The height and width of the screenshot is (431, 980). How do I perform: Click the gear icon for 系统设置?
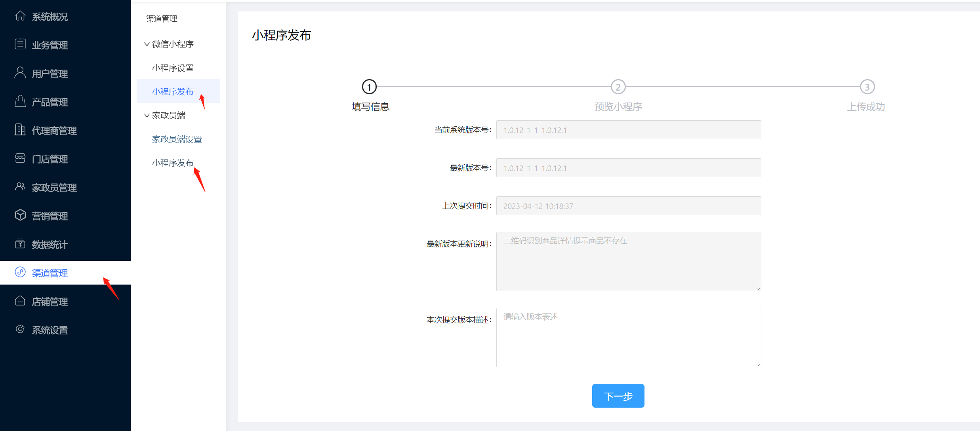(20, 329)
